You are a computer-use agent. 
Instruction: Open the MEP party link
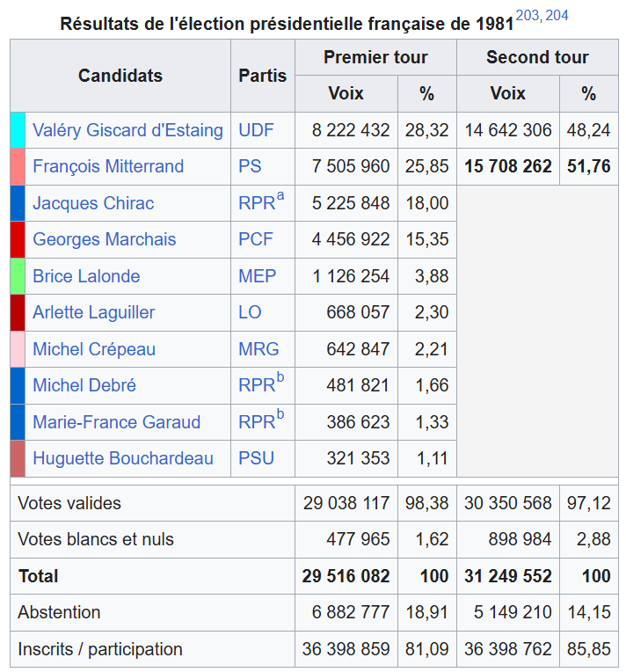click(257, 276)
